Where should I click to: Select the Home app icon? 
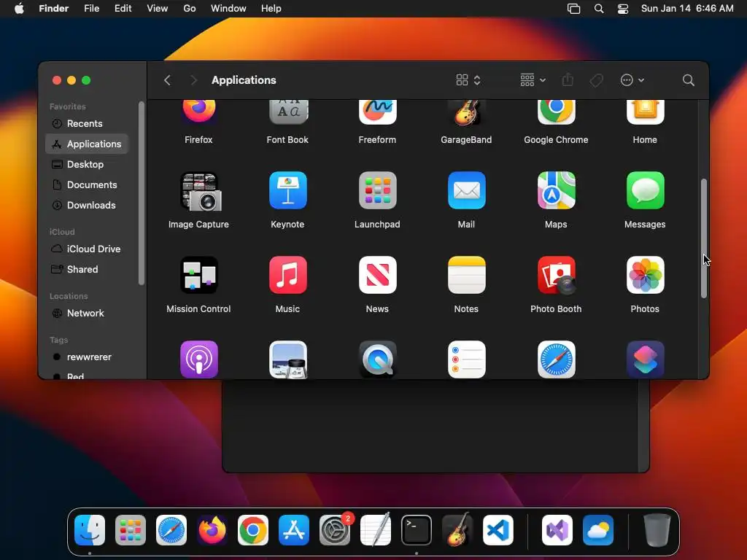coord(645,112)
